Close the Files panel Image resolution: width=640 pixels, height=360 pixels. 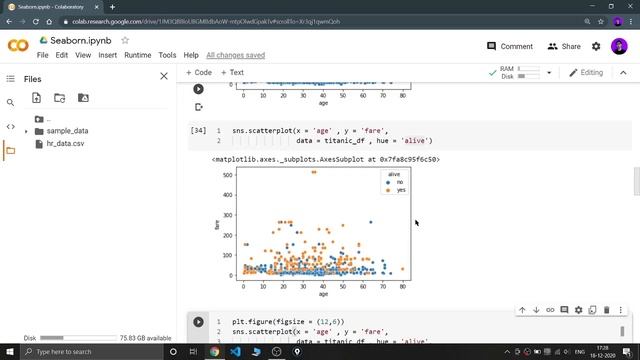164,76
